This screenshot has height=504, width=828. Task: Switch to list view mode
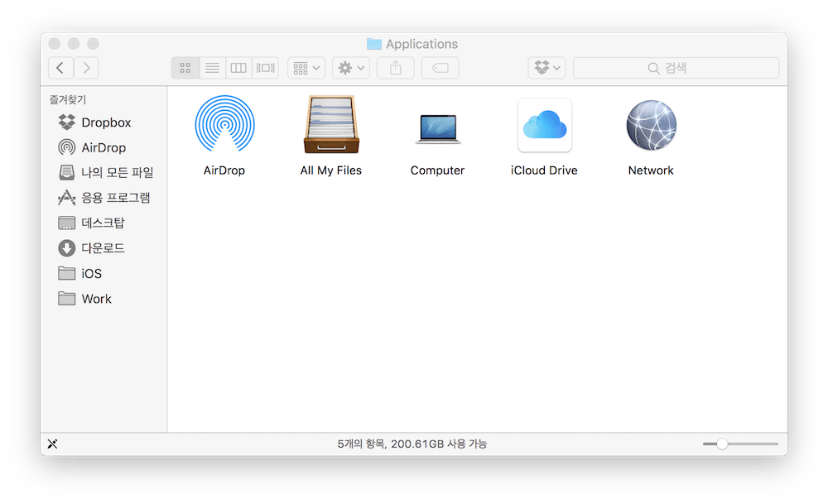click(212, 68)
